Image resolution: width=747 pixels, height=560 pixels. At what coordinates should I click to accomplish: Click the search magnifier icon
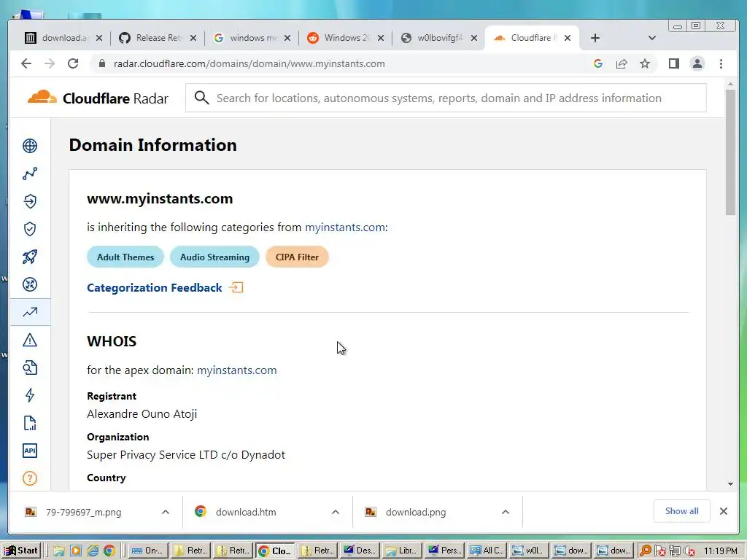[x=201, y=98]
